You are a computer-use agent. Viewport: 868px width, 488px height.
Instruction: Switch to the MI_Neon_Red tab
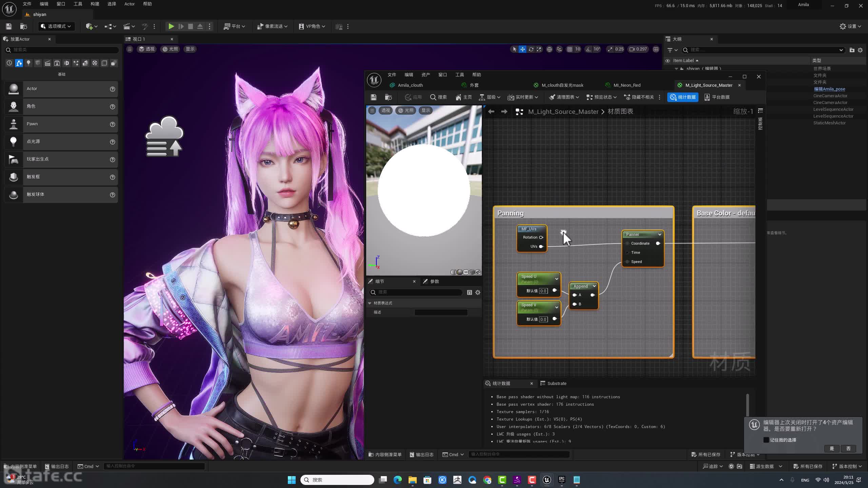click(627, 85)
